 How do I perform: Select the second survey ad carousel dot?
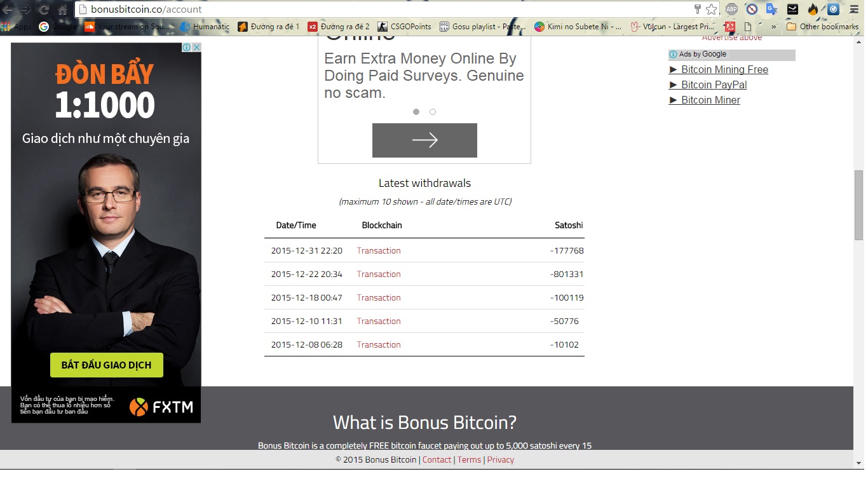point(433,112)
